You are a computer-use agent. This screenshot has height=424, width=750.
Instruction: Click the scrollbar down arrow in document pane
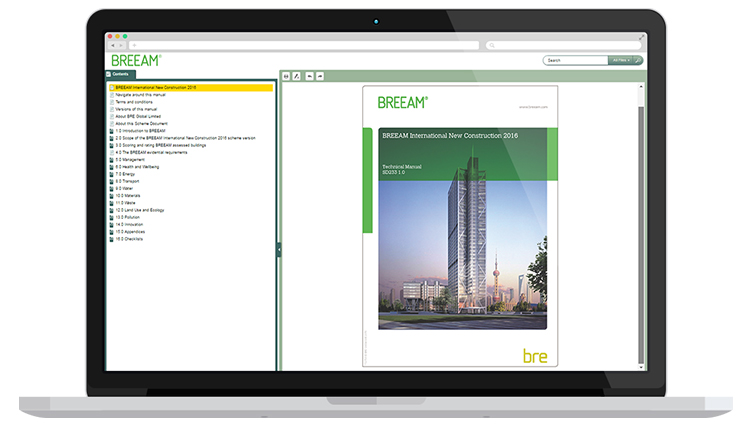coord(641,367)
